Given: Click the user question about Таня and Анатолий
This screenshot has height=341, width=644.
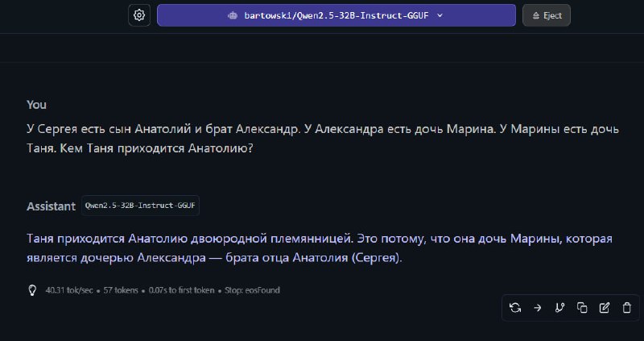Looking at the screenshot, I should click(323, 139).
